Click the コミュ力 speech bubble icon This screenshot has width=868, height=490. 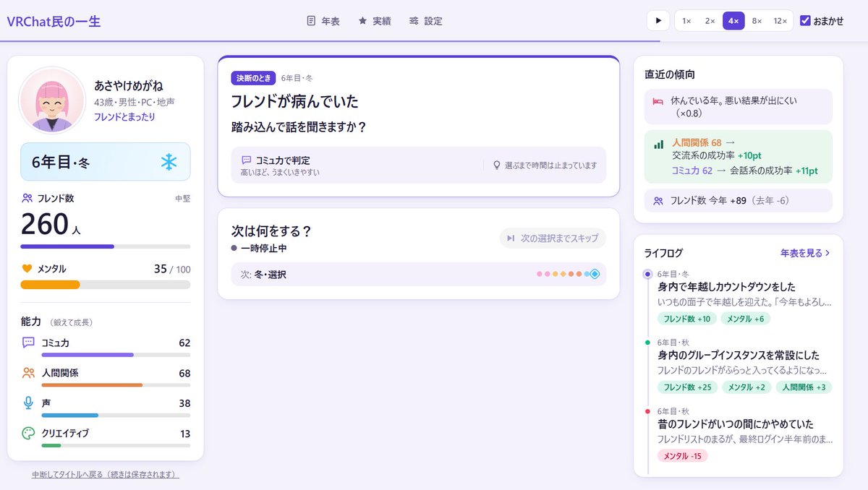coord(28,343)
